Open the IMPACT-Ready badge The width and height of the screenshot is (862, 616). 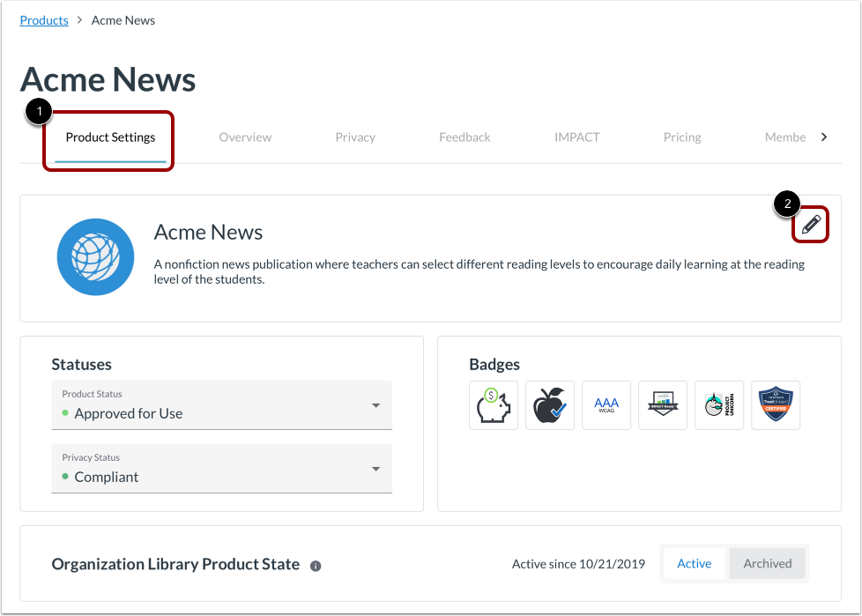[663, 405]
